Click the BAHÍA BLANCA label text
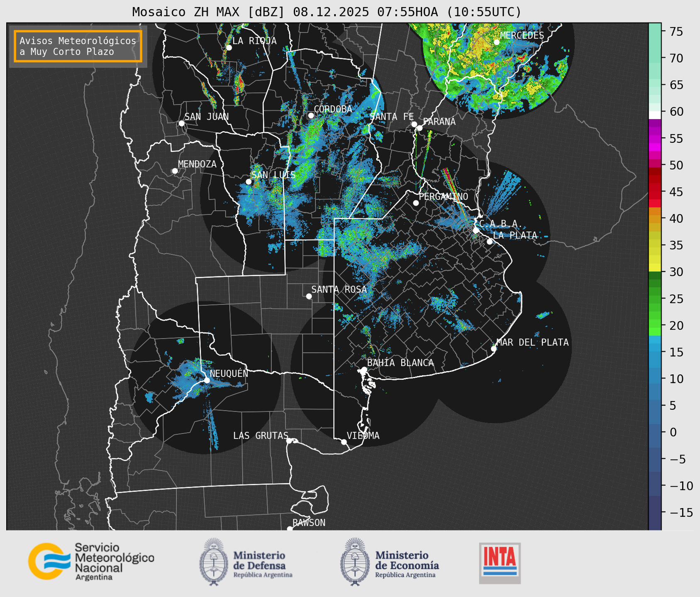This screenshot has width=700, height=597. tap(400, 363)
